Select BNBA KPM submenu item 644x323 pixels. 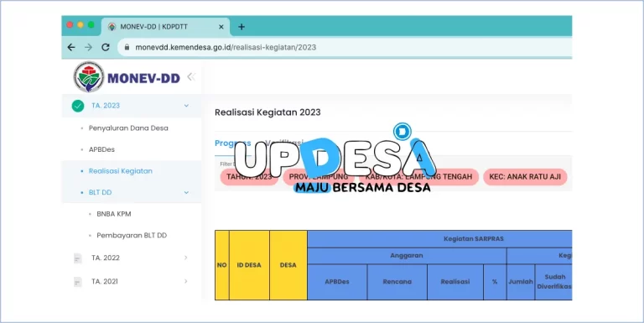click(114, 214)
